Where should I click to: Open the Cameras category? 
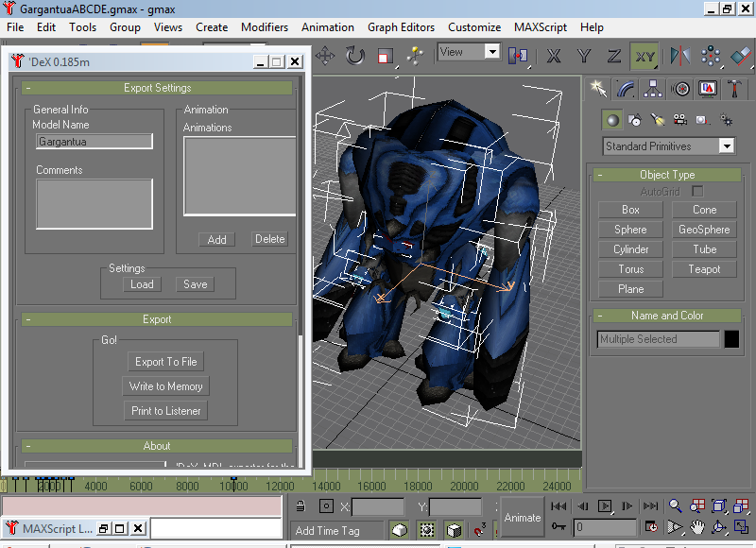coord(680,120)
